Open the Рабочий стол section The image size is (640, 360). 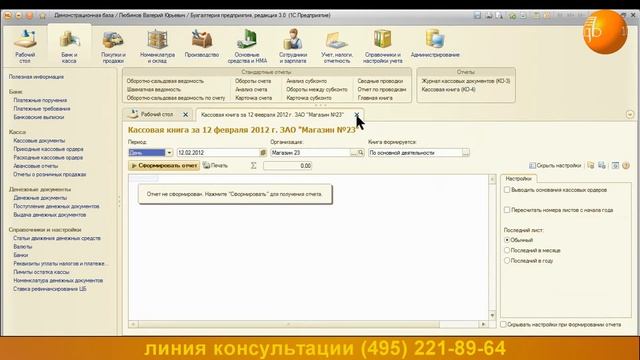pyautogui.click(x=25, y=46)
